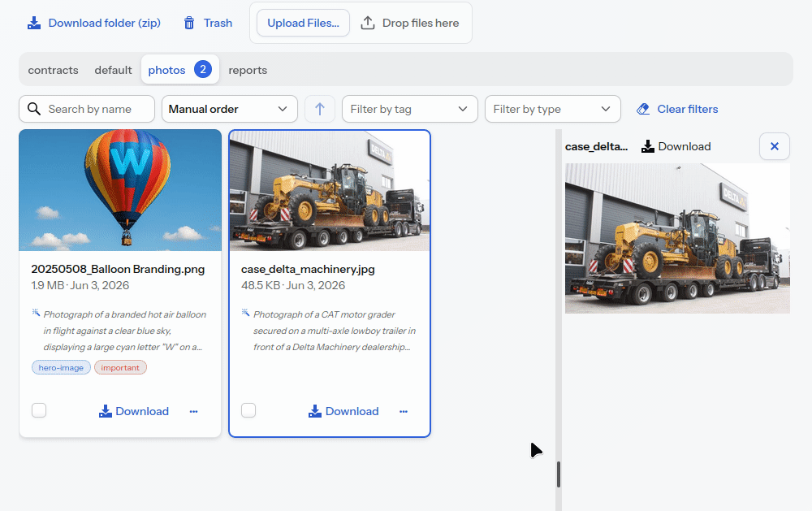Open the Trash
Screen dimensions: 812x511
208,23
